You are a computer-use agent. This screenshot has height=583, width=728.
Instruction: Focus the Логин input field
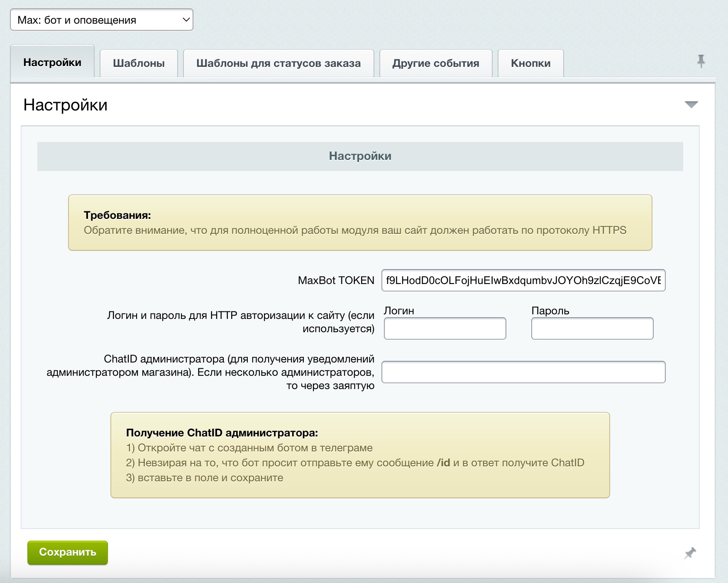tap(445, 328)
